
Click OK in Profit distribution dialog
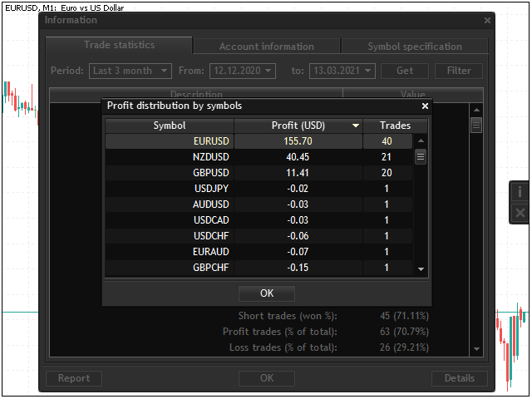(x=267, y=293)
